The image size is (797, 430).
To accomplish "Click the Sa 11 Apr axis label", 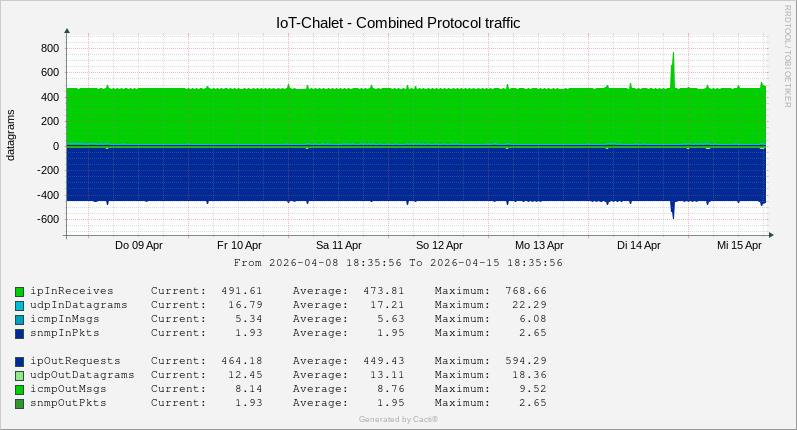I will point(339,244).
